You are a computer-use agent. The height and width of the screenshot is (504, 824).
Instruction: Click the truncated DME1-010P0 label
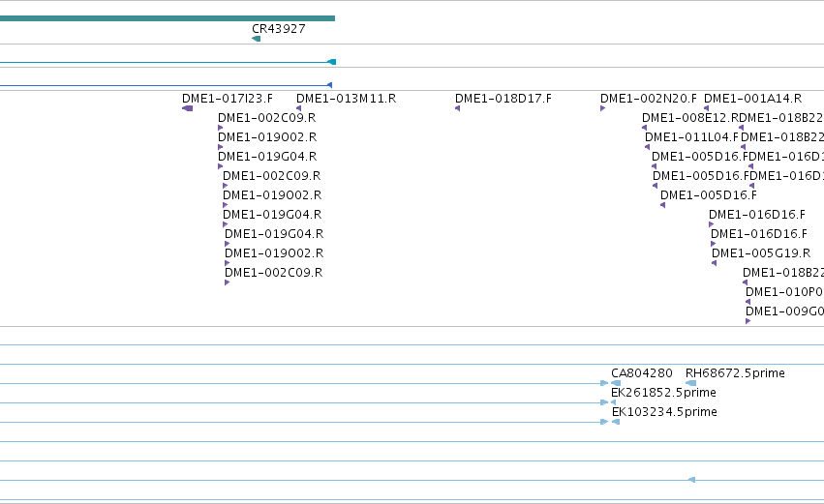tap(784, 292)
